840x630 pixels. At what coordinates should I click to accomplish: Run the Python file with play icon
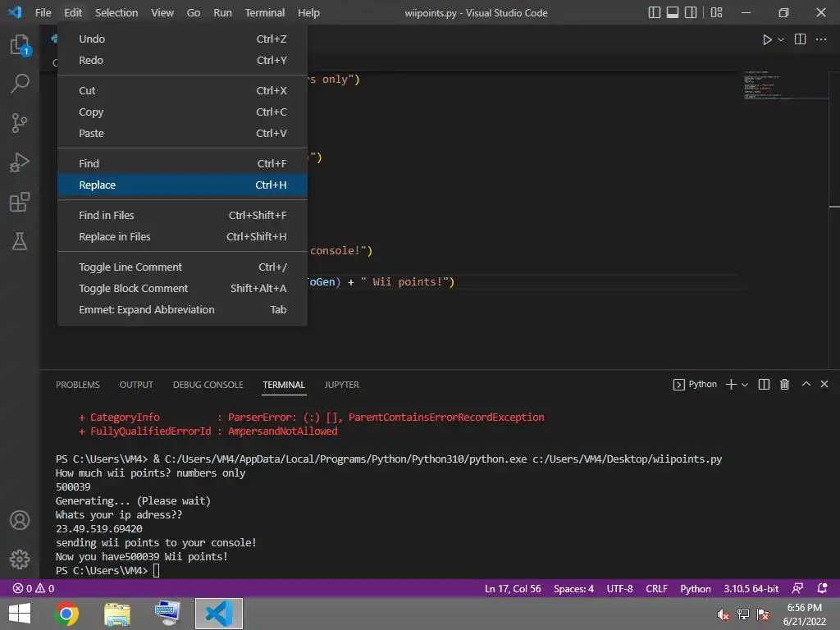pos(767,39)
